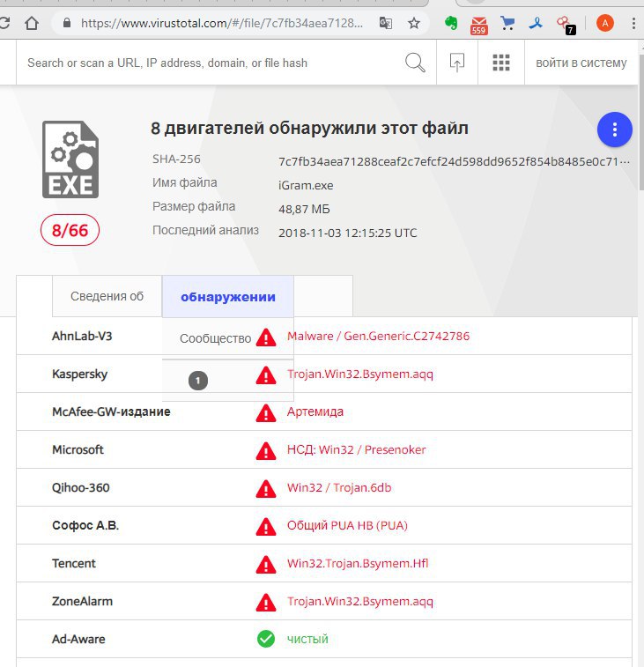644x667 pixels.
Task: Click warning icon in Qihoo-360 row
Action: (266, 489)
